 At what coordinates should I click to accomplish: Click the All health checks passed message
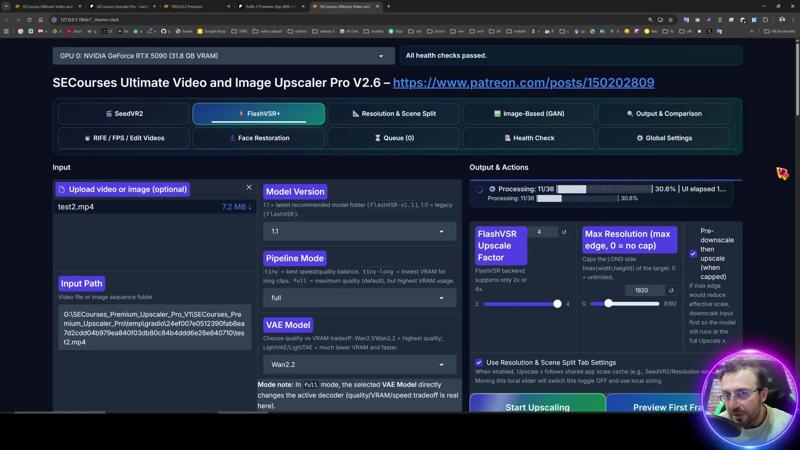[x=446, y=55]
